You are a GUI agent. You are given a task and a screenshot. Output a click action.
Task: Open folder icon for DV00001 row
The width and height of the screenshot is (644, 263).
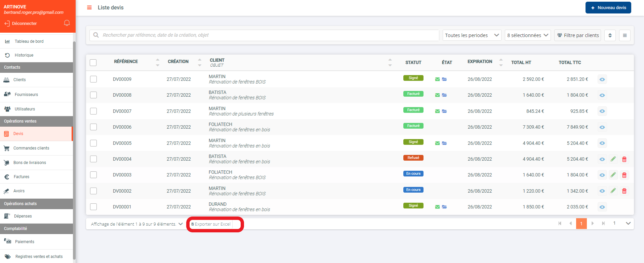coord(444,207)
